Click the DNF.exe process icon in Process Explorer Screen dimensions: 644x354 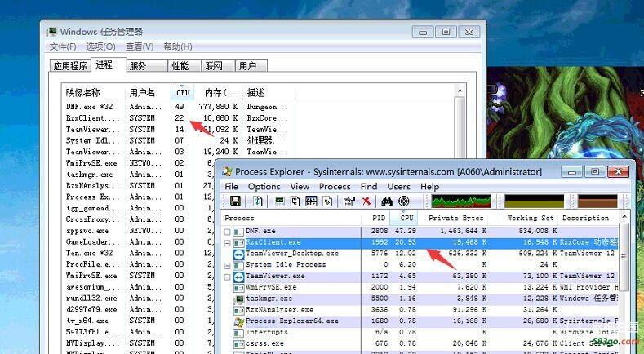point(238,232)
